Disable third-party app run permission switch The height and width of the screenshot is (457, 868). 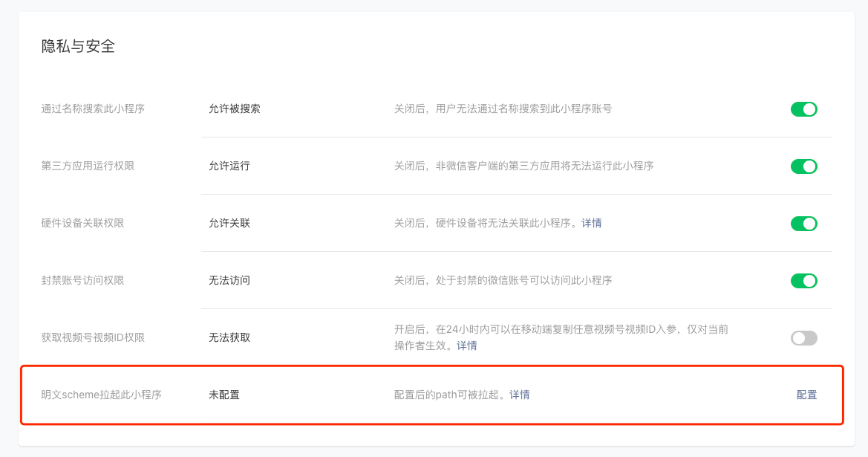(x=804, y=166)
